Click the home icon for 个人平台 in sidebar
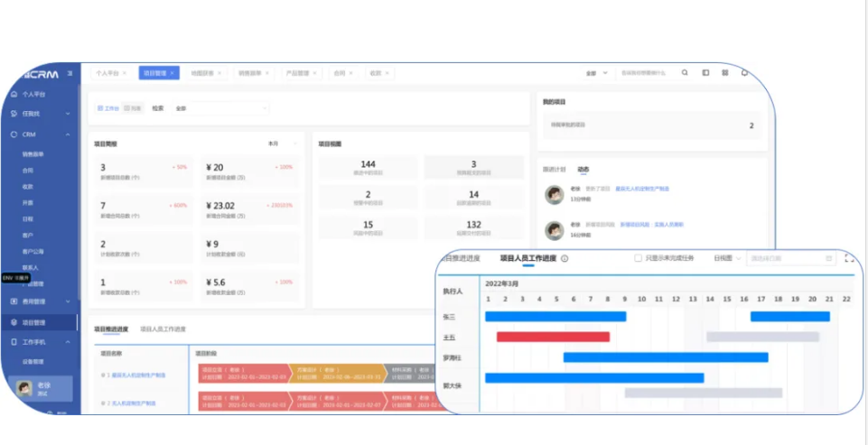The height and width of the screenshot is (445, 868). coord(14,94)
